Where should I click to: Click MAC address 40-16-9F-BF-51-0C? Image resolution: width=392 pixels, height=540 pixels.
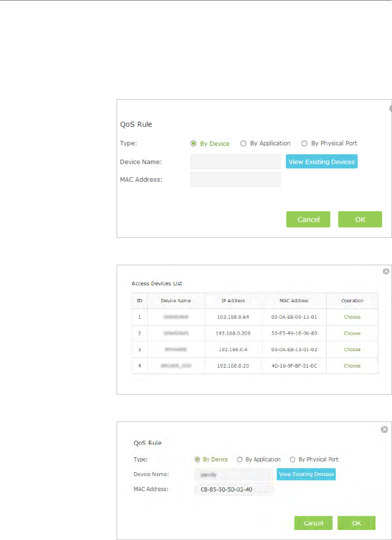click(x=294, y=366)
